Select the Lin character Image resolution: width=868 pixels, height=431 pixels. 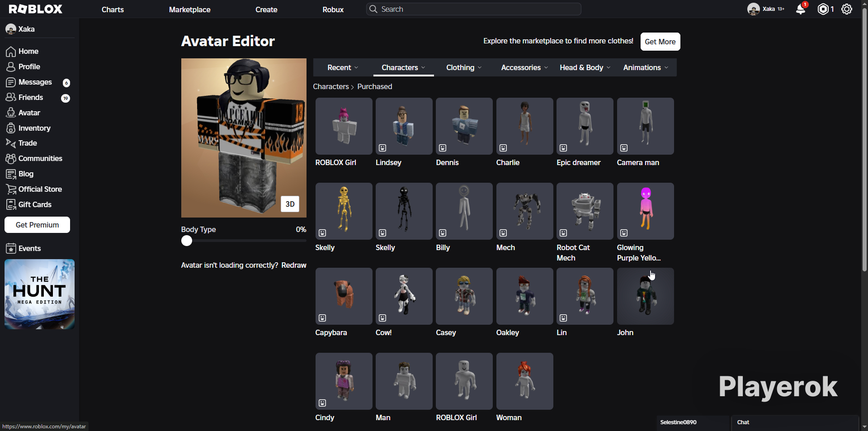[585, 296]
